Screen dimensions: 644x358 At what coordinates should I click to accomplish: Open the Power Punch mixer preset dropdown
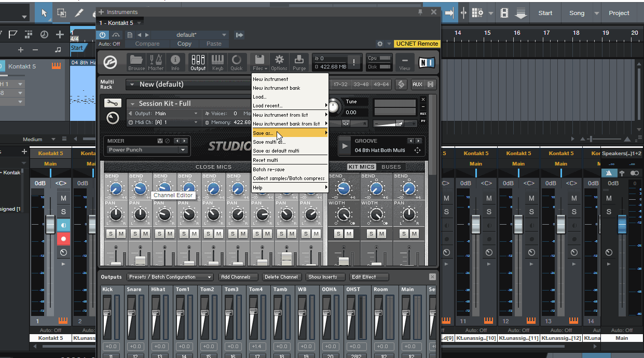pyautogui.click(x=147, y=150)
